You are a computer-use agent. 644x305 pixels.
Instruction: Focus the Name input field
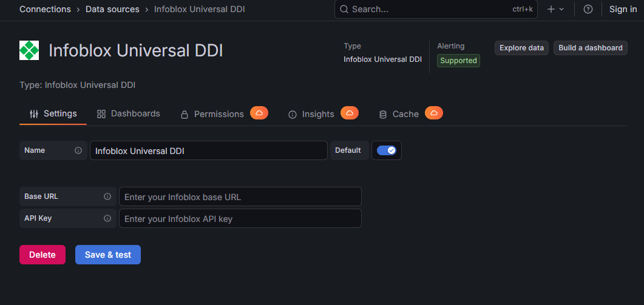coord(209,150)
